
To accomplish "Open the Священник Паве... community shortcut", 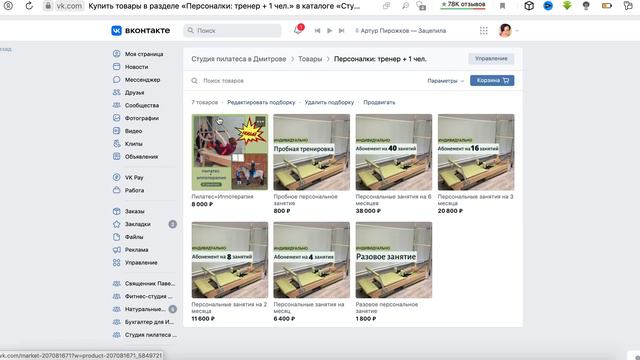I will (x=144, y=283).
